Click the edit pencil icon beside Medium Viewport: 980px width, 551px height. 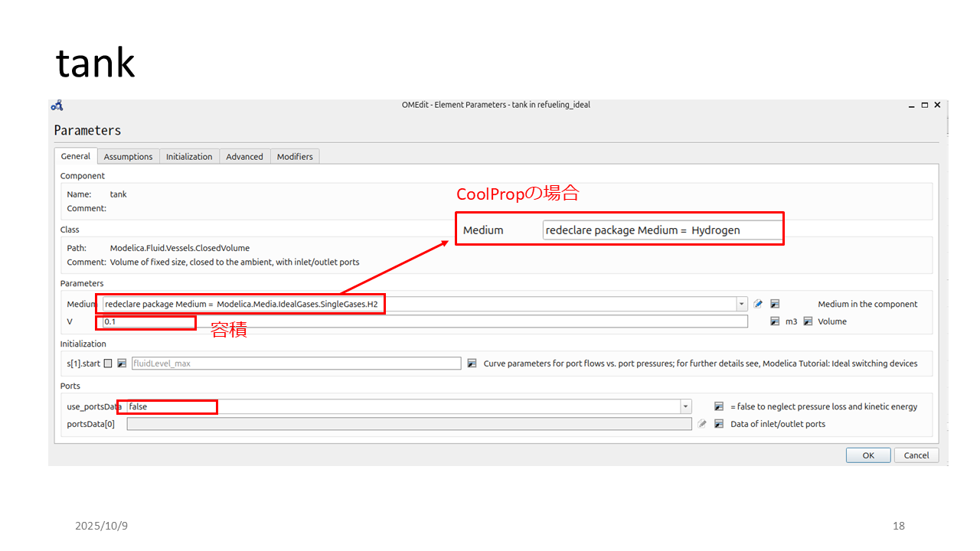tap(758, 304)
